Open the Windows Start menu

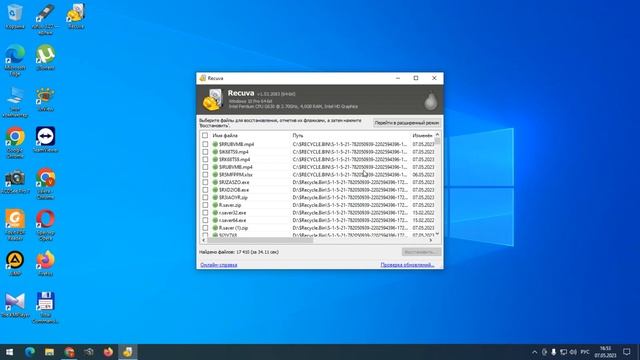pyautogui.click(x=9, y=352)
